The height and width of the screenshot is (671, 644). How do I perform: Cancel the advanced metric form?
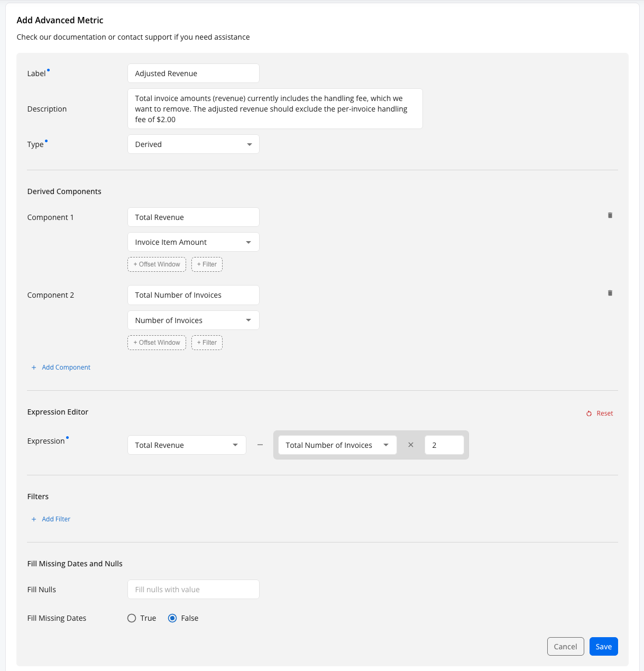(565, 647)
